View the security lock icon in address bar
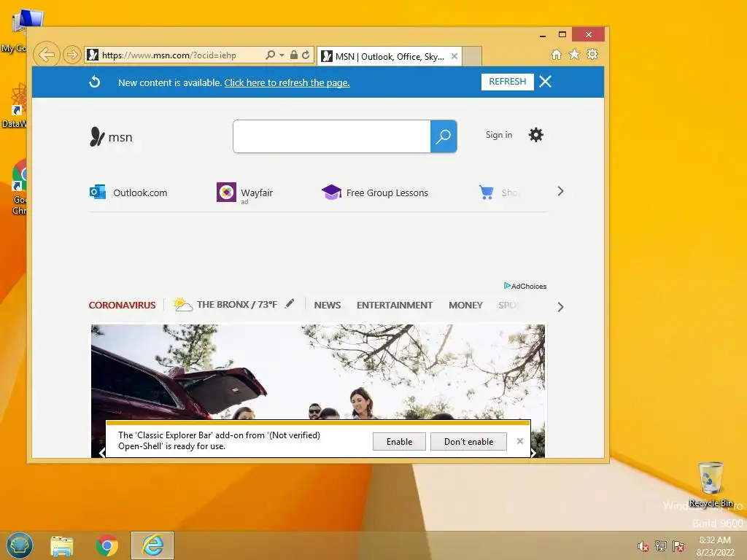The image size is (747, 560). pyautogui.click(x=294, y=55)
